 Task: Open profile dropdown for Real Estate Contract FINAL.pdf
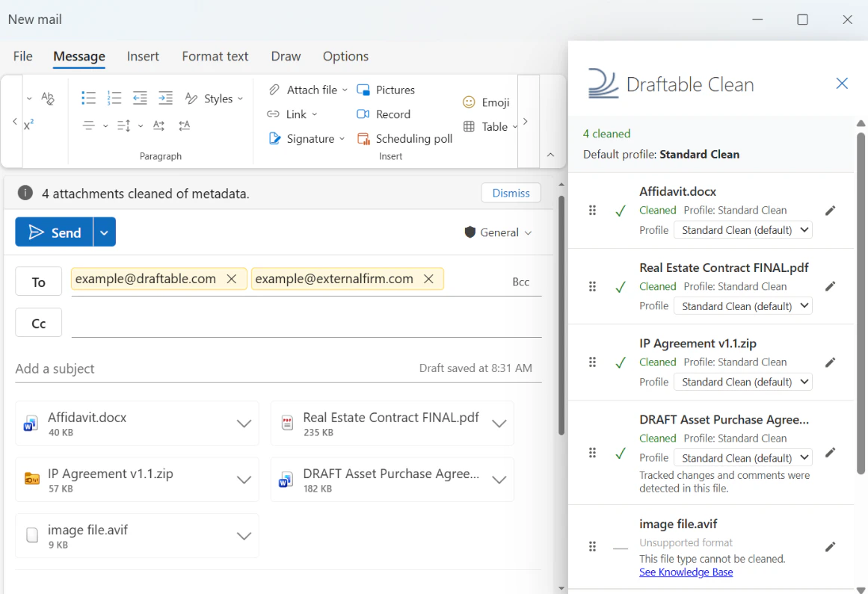(742, 306)
